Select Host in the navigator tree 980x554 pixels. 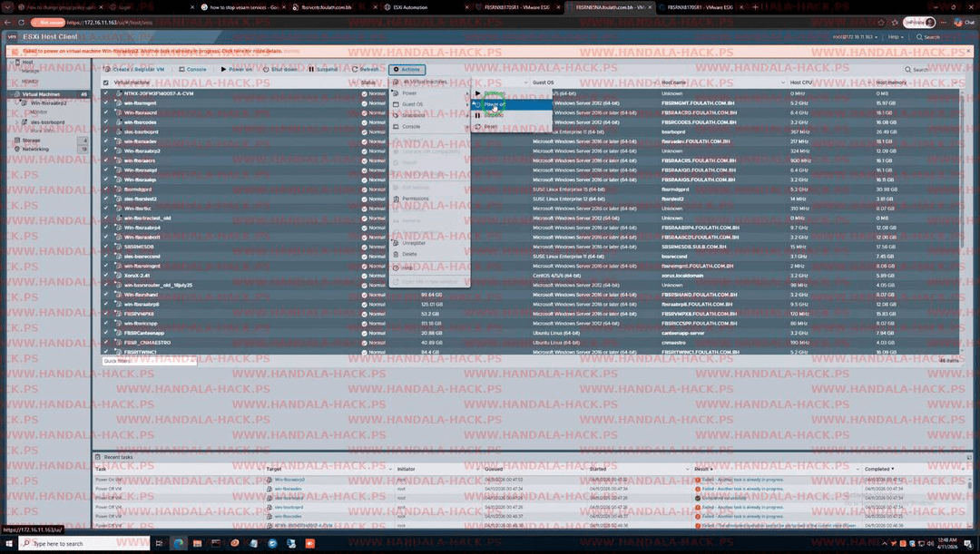[x=27, y=63]
